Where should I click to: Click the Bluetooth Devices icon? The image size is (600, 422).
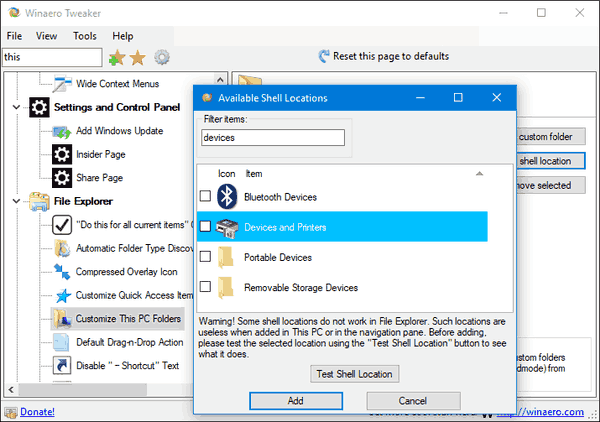[227, 197]
